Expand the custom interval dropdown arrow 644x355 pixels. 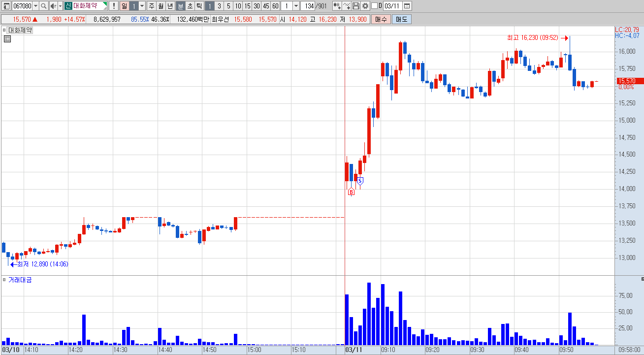click(x=296, y=6)
